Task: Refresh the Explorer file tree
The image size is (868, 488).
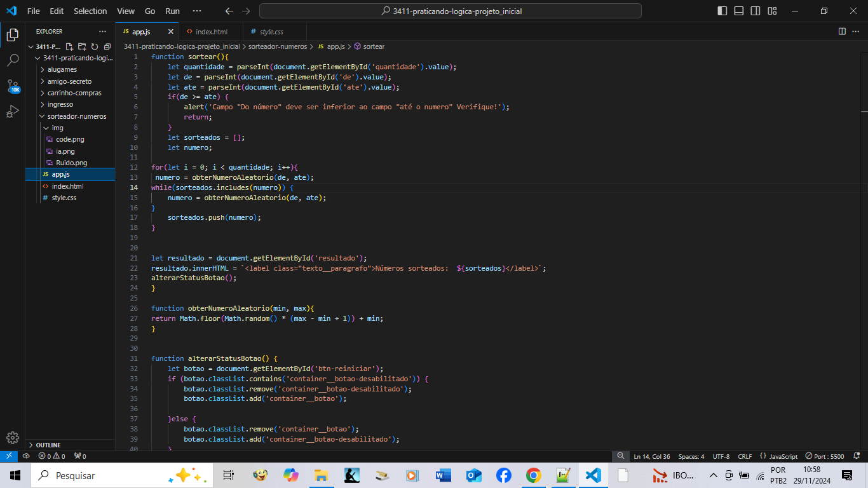Action: pyautogui.click(x=95, y=46)
